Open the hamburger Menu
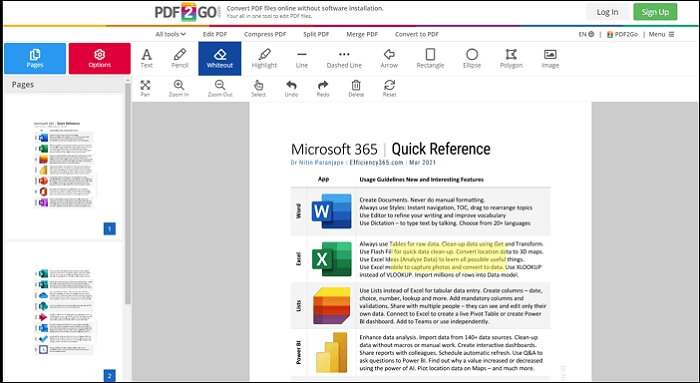Viewport: 700px width, 383px height. pyautogui.click(x=661, y=34)
